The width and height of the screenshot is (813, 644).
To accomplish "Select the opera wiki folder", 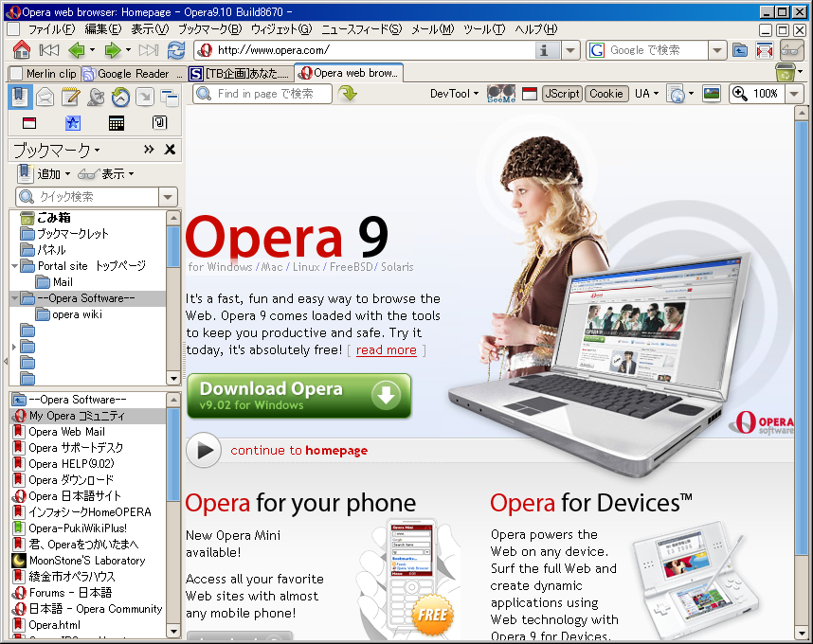I will coord(77,314).
